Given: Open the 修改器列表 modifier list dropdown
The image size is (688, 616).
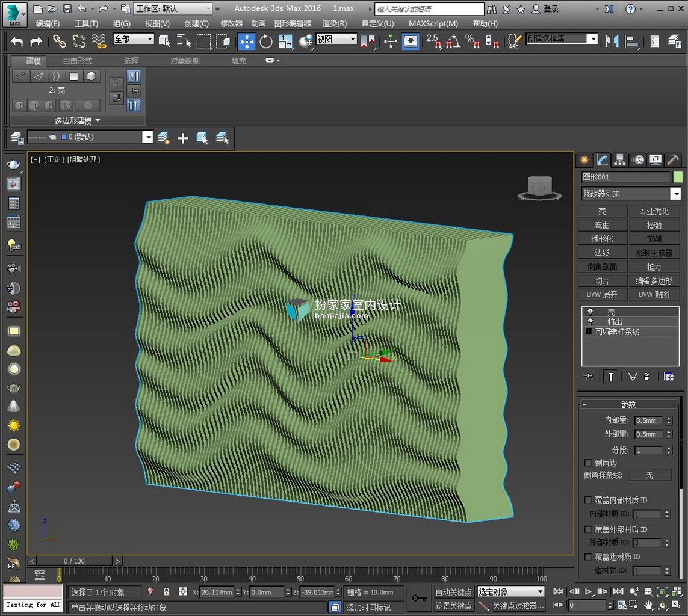Looking at the screenshot, I should 631,193.
